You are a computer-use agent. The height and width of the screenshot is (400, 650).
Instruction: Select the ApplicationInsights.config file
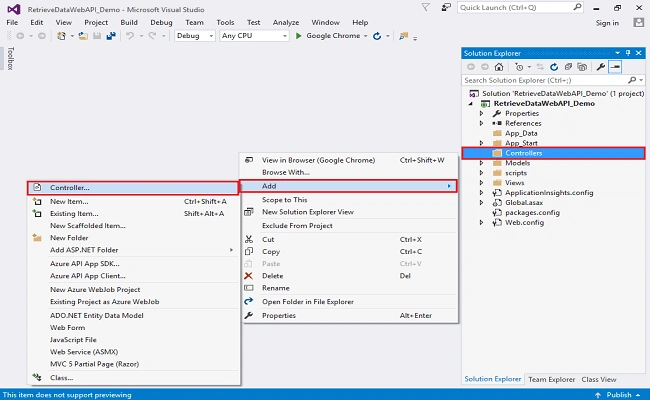[x=549, y=193]
